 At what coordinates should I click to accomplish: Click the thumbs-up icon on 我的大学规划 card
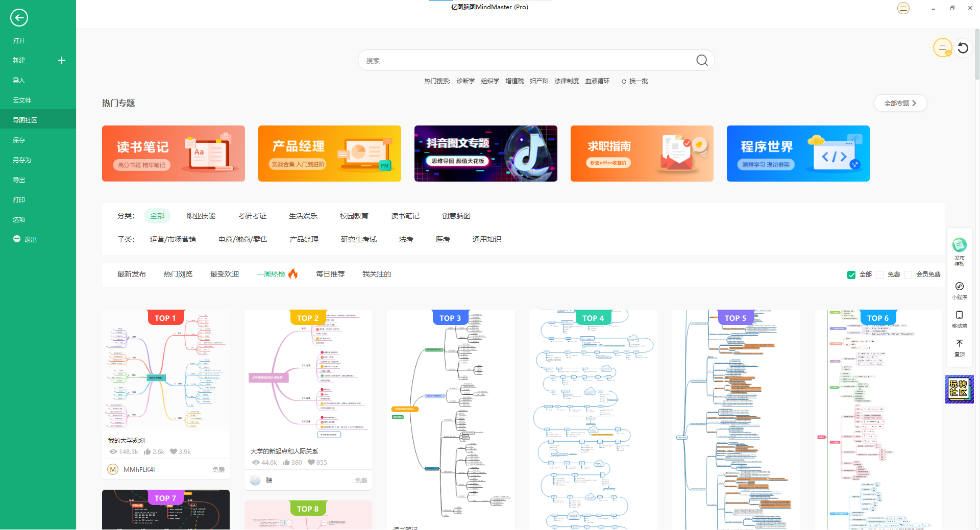(147, 451)
